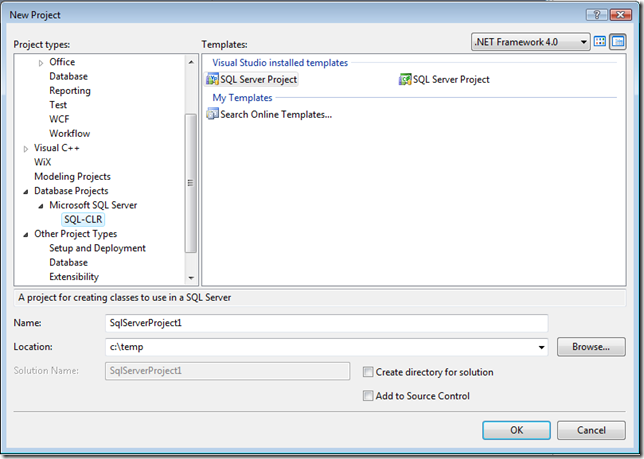Click the Name input field
The height and width of the screenshot is (459, 644).
pos(327,323)
